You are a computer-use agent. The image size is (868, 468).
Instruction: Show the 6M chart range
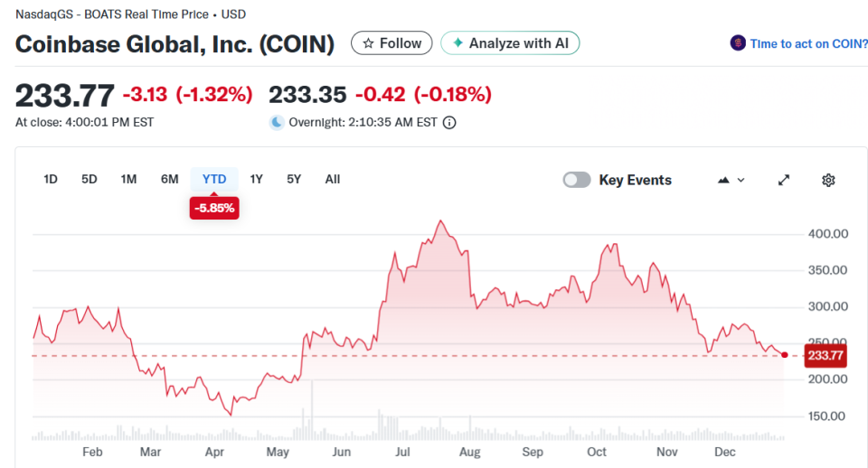pyautogui.click(x=169, y=179)
